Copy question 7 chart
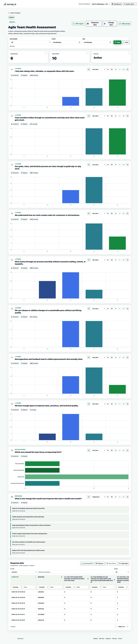 click(x=123, y=357)
